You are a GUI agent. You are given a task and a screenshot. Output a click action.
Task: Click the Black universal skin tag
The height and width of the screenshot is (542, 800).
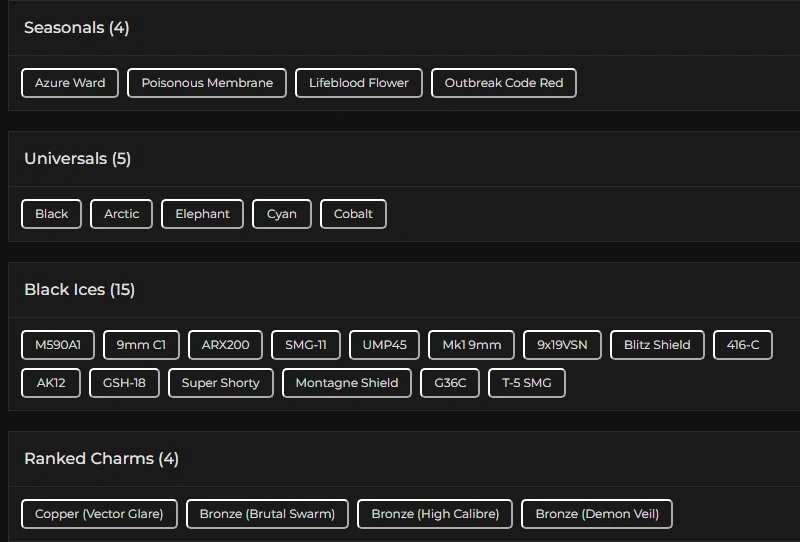click(x=52, y=214)
